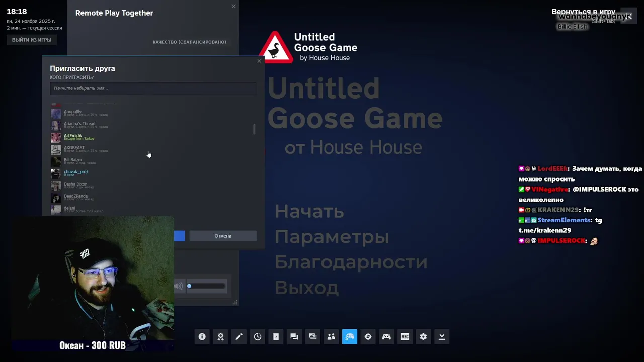Open the screenshots gallery icon

click(312, 337)
